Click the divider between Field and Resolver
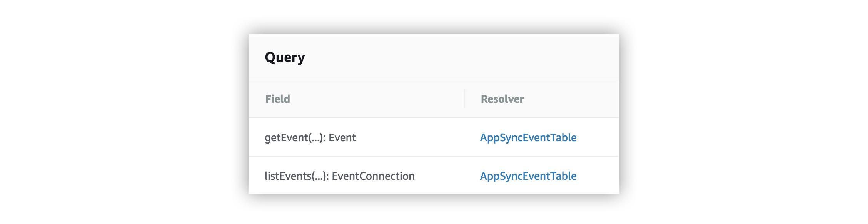 tap(465, 99)
